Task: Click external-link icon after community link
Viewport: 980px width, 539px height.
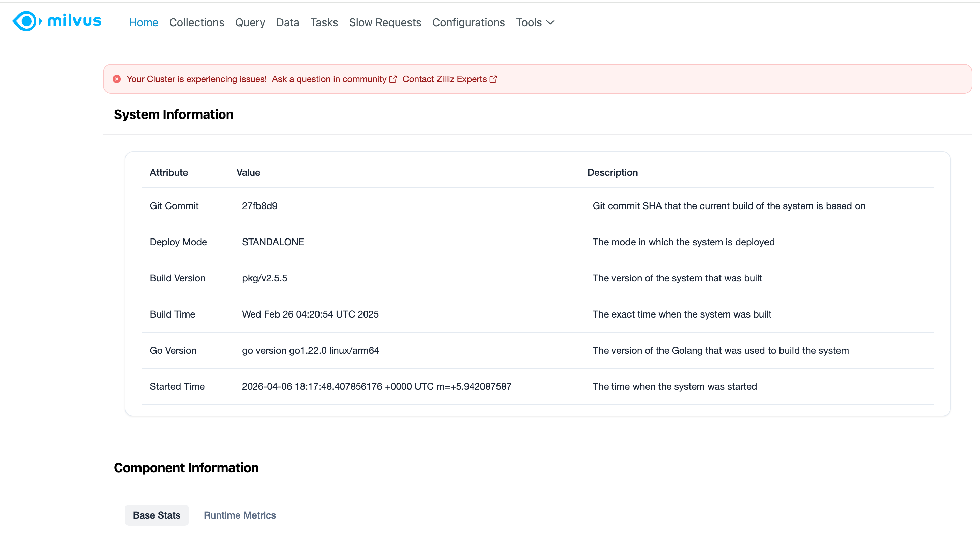Action: tap(393, 79)
